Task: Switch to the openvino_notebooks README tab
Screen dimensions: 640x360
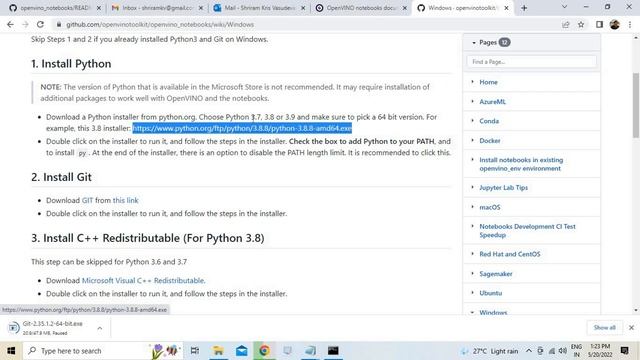Action: coord(55,8)
